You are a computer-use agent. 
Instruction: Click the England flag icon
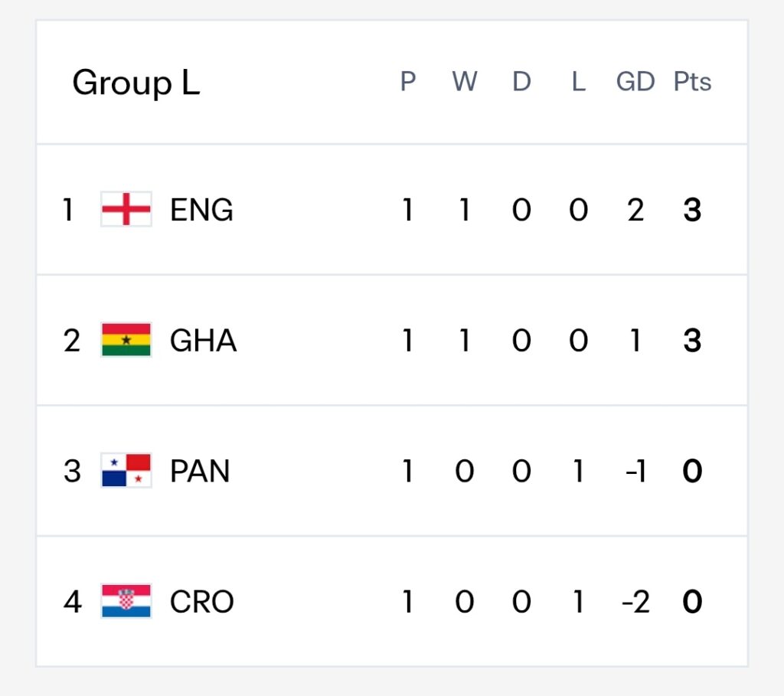(126, 209)
